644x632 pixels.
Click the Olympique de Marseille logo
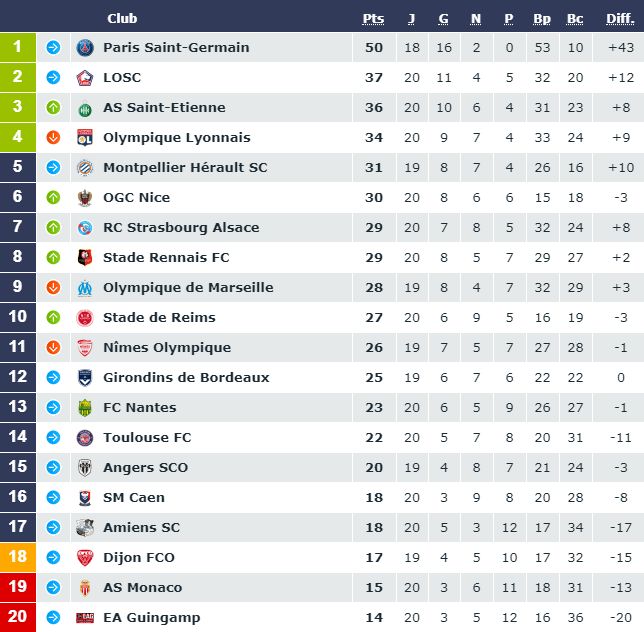85,288
